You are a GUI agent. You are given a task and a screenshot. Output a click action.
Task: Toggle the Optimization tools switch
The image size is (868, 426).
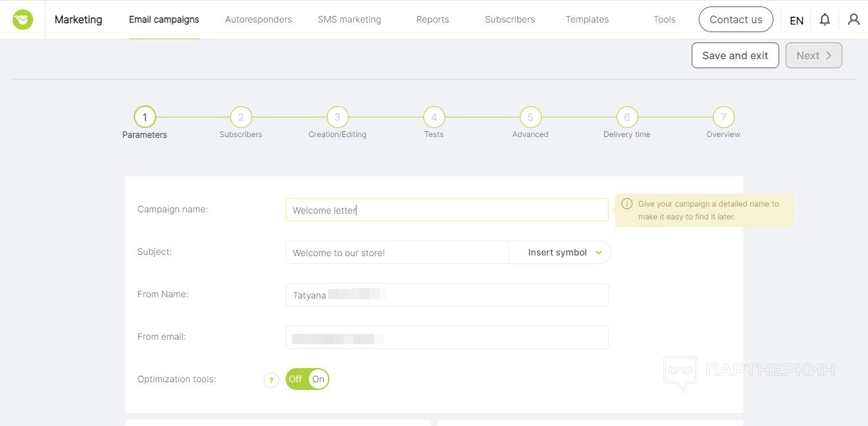307,379
